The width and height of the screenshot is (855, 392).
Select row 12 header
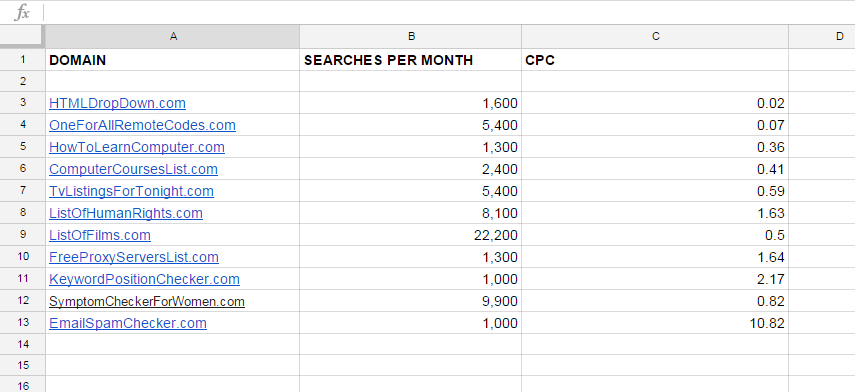tap(22, 301)
